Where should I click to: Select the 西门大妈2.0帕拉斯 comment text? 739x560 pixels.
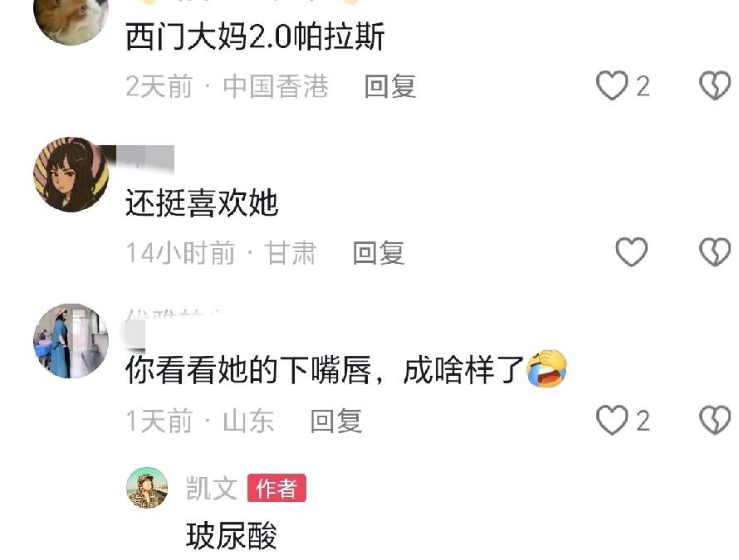point(255,36)
